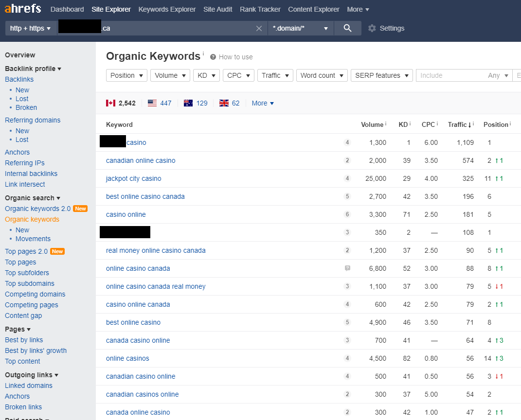Open Site Explorer tab
The height and width of the screenshot is (420, 521).
[111, 9]
